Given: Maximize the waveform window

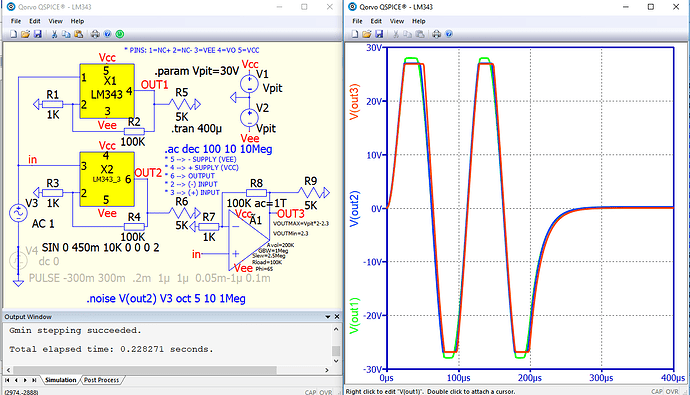Looking at the screenshot, I should (x=651, y=7).
